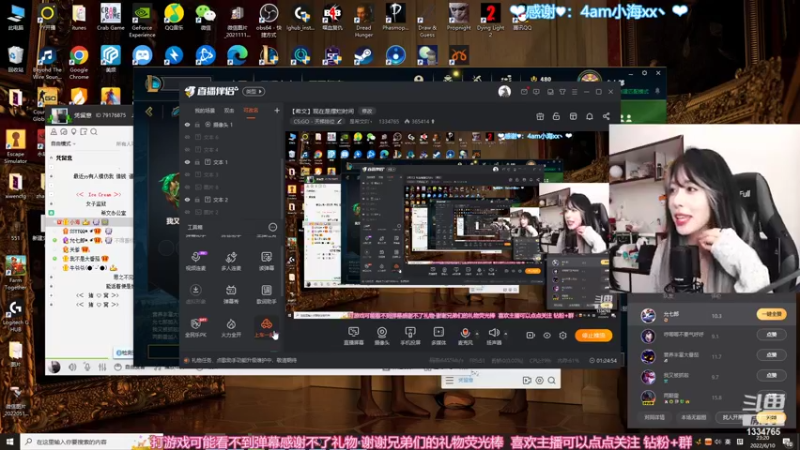Open the 读弹幕 read-danmaku tool
Viewport: 800px width, 450px height.
pyautogui.click(x=266, y=260)
